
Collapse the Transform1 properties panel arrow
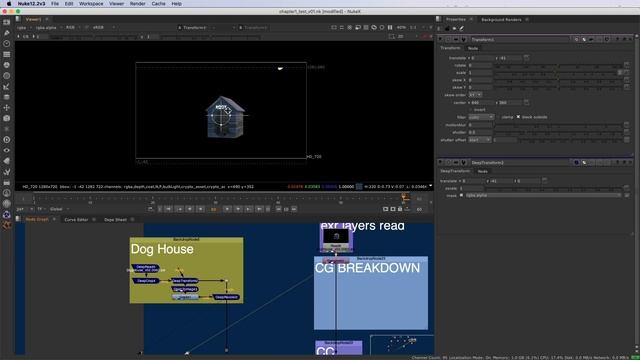(x=440, y=40)
